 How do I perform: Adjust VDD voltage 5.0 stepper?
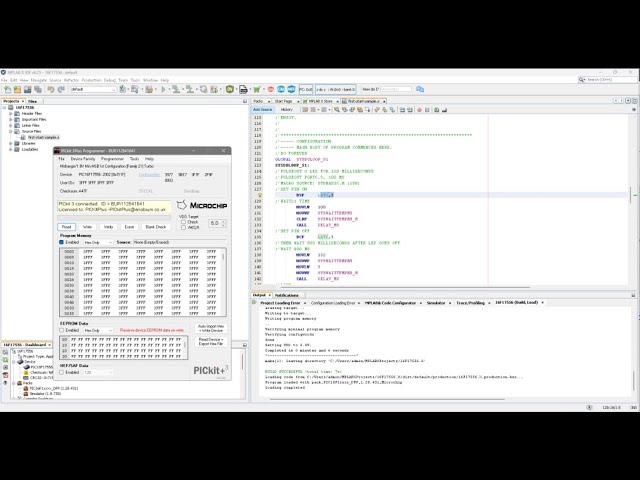224,223
